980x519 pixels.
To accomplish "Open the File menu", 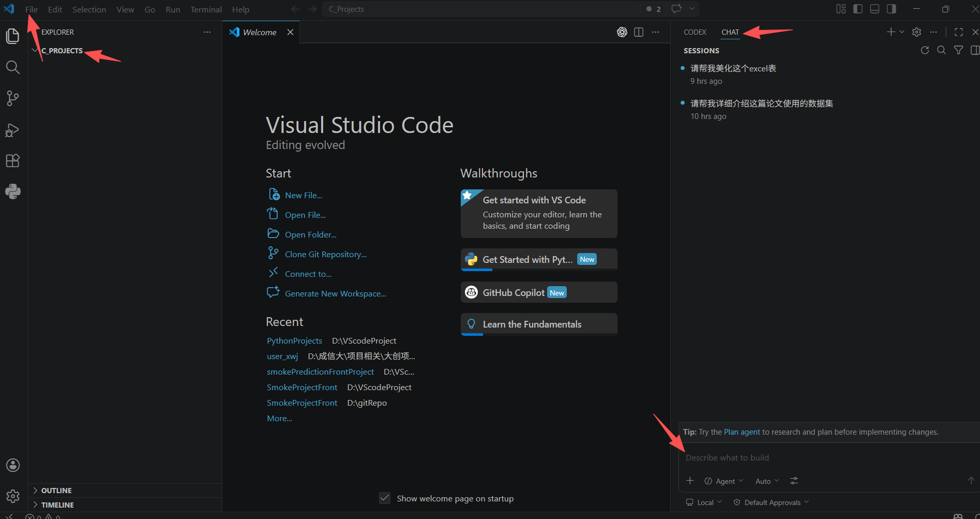I will (x=32, y=9).
